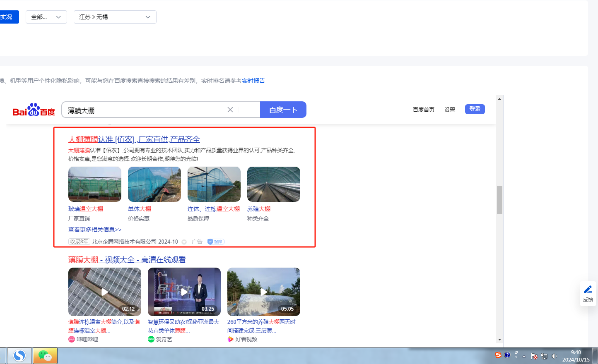Open the Sogou browser taskbar icon

19,356
